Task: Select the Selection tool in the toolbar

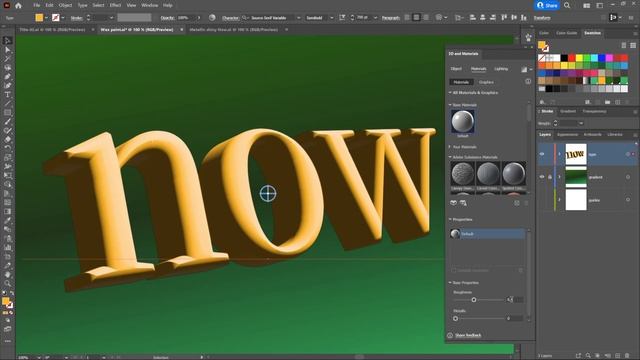Action: pos(7,40)
